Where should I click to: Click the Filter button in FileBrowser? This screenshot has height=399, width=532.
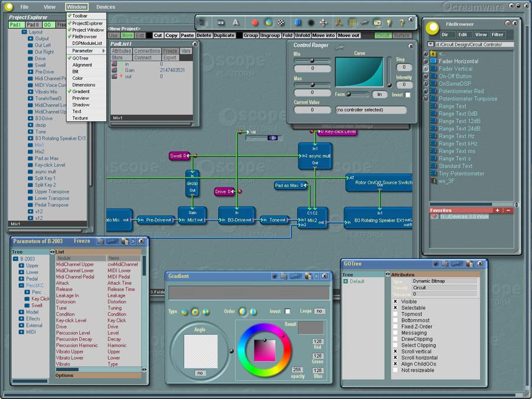click(498, 35)
